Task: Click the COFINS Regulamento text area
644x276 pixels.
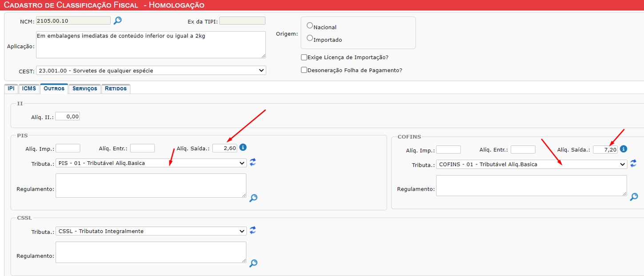Action: 532,185
